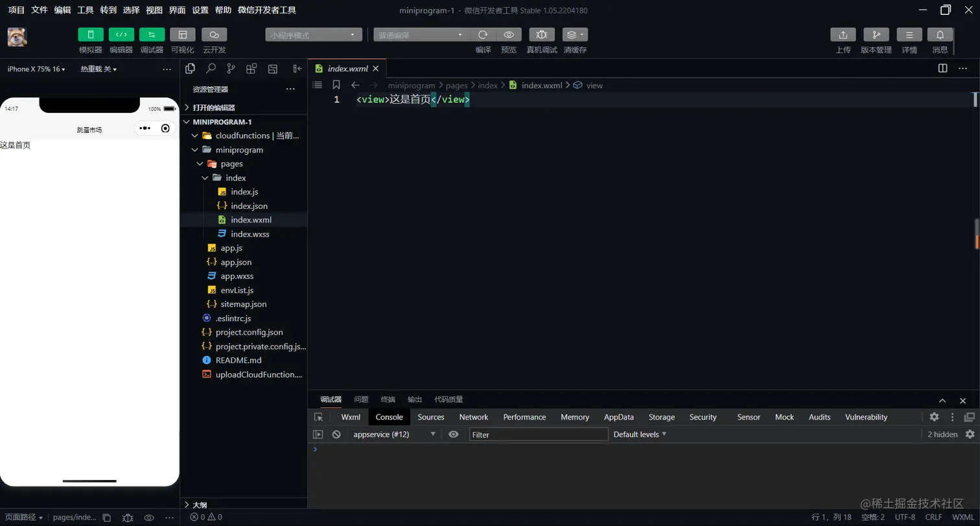Toggle the bookmark icon in breadcrumb bar
Viewport: 980px width, 526px height.
[336, 85]
